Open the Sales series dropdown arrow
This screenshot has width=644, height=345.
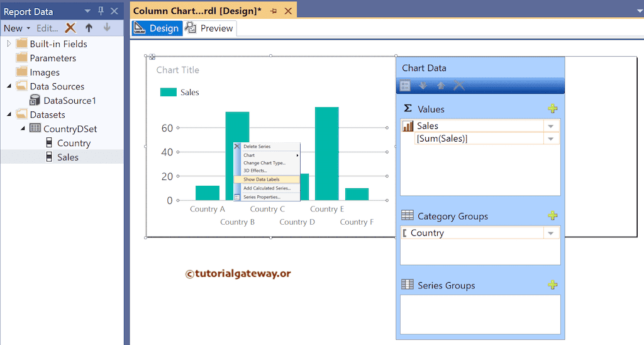point(551,127)
